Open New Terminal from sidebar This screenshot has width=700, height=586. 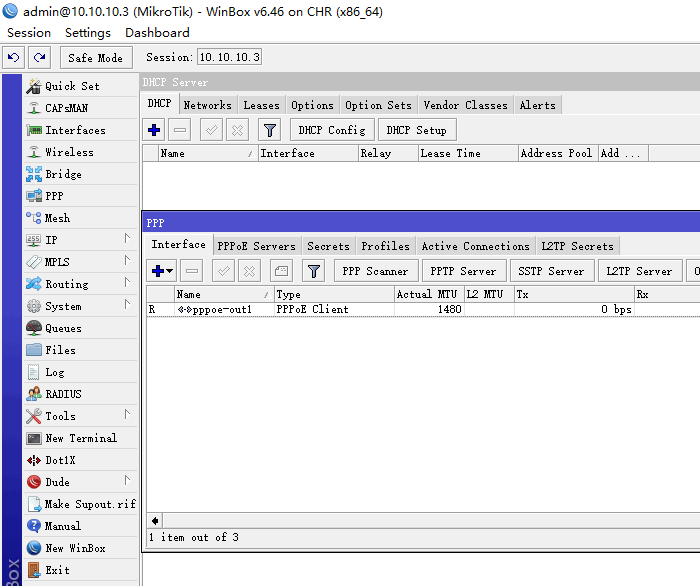click(80, 438)
